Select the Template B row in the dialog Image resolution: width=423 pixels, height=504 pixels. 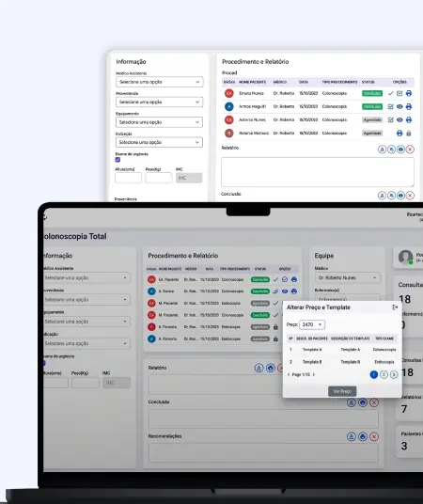[x=342, y=362]
